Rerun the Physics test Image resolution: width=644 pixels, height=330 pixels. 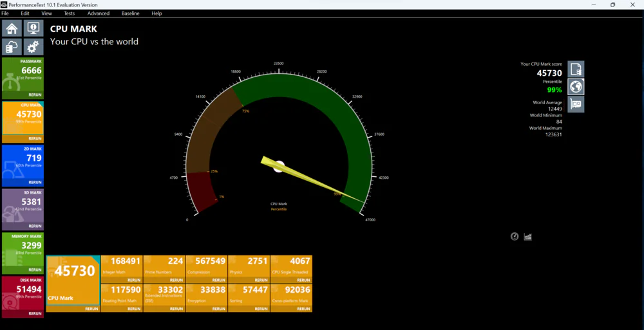pos(261,280)
